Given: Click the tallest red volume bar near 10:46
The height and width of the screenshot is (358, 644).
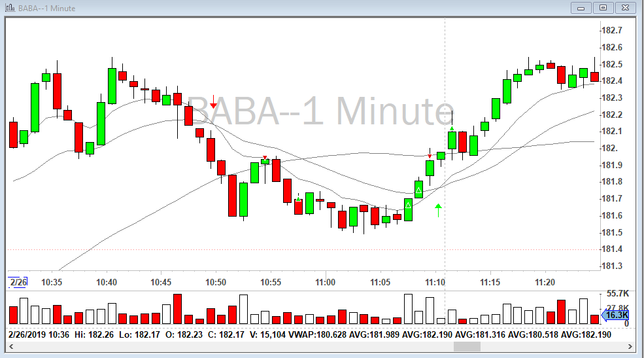Looking at the screenshot, I should click(x=177, y=309).
